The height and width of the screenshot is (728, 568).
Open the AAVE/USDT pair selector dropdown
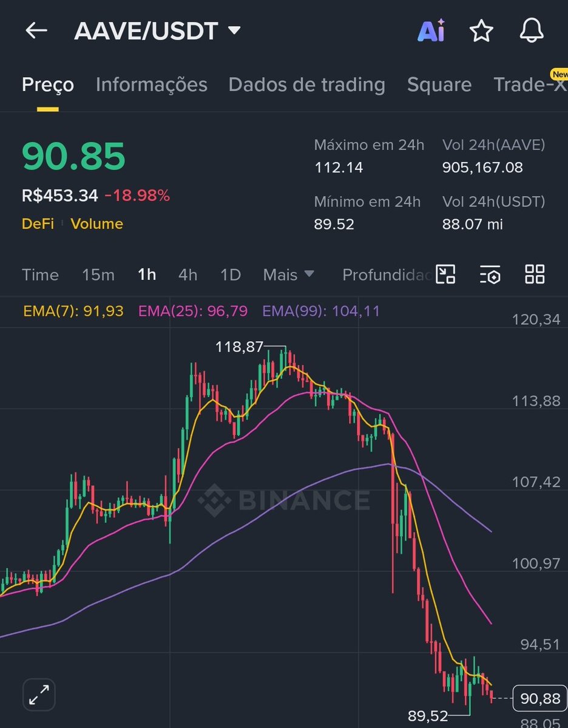point(157,31)
